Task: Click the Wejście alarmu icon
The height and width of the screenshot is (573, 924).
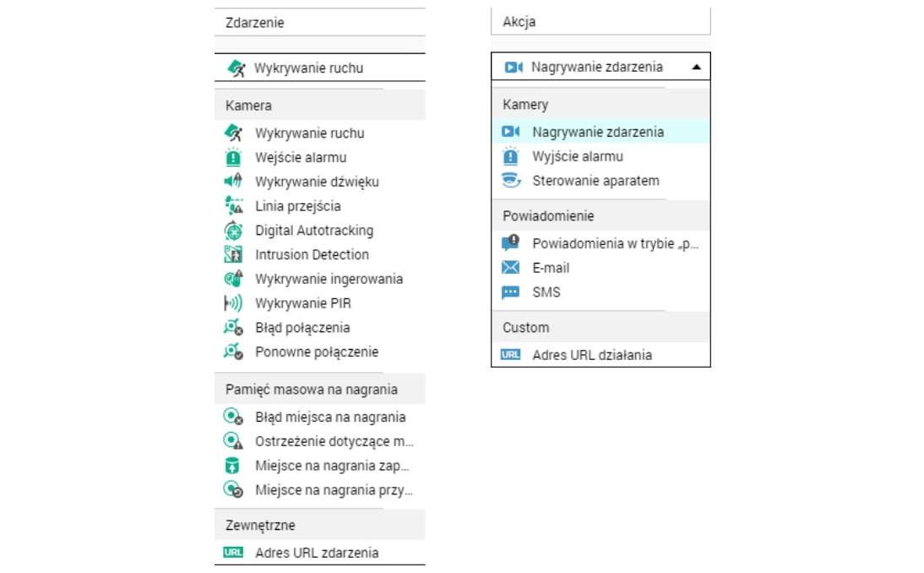Action: pyautogui.click(x=233, y=157)
